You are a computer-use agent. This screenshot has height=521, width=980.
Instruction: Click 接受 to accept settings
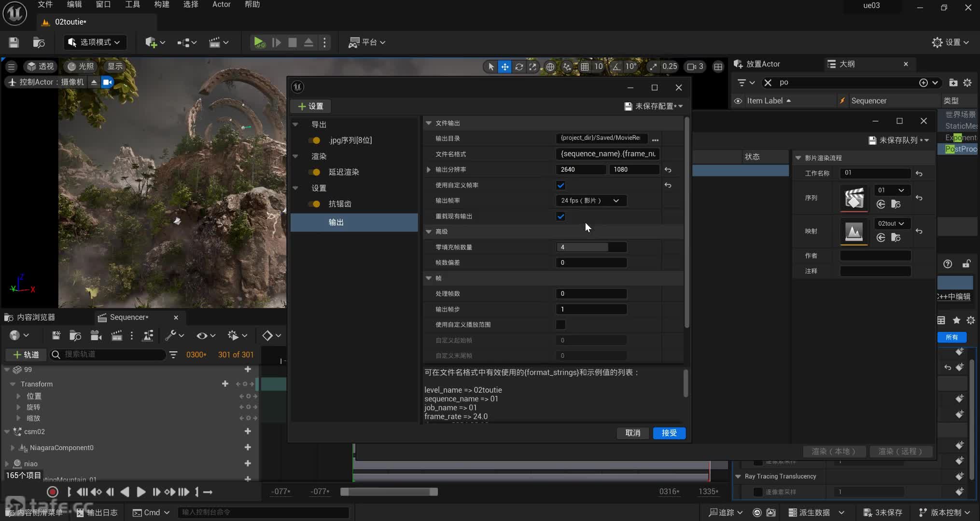pos(669,433)
